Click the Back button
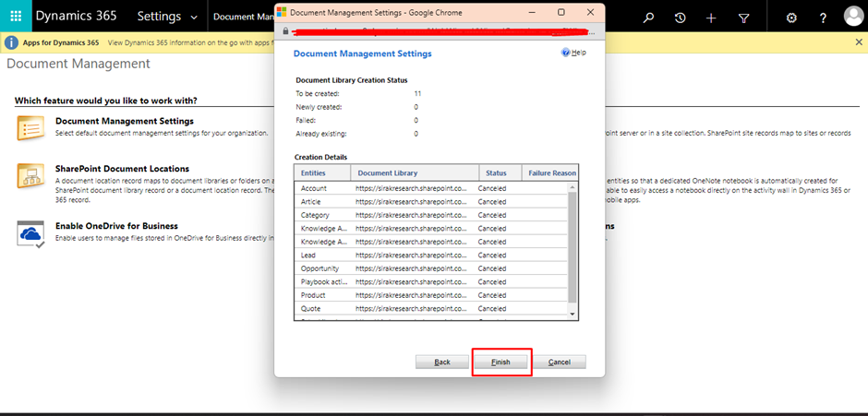The image size is (868, 416). (x=442, y=362)
